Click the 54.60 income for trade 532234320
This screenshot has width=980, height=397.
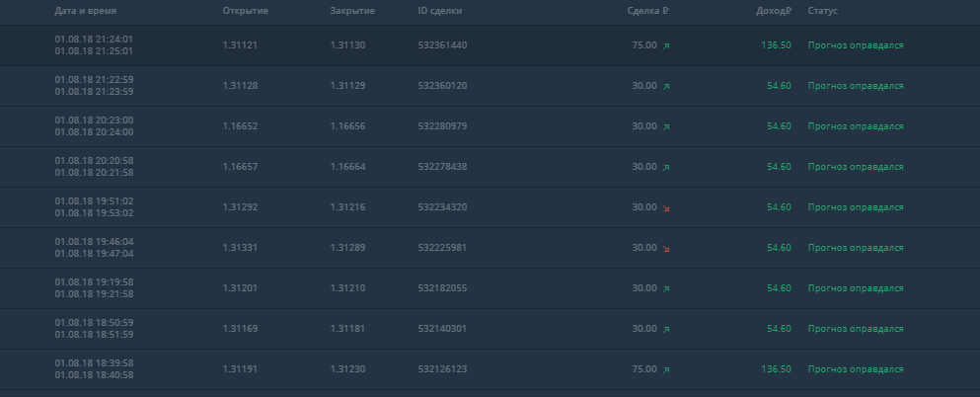779,207
